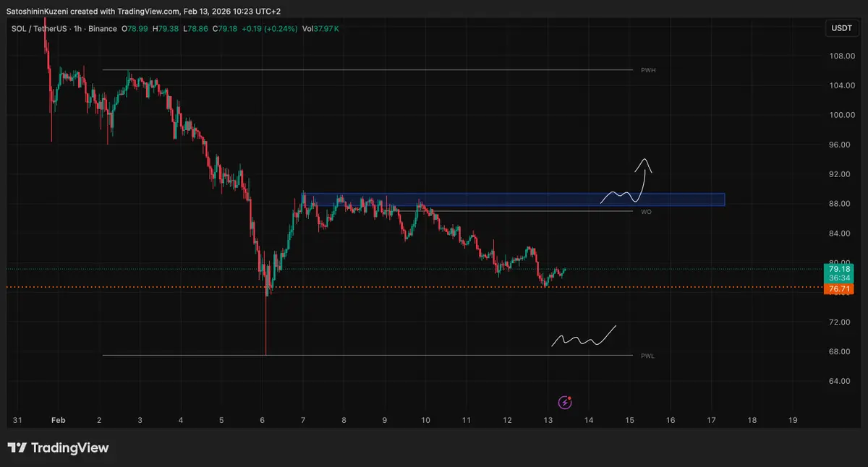
Task: Click the 100.00 price axis label
Action: point(843,115)
